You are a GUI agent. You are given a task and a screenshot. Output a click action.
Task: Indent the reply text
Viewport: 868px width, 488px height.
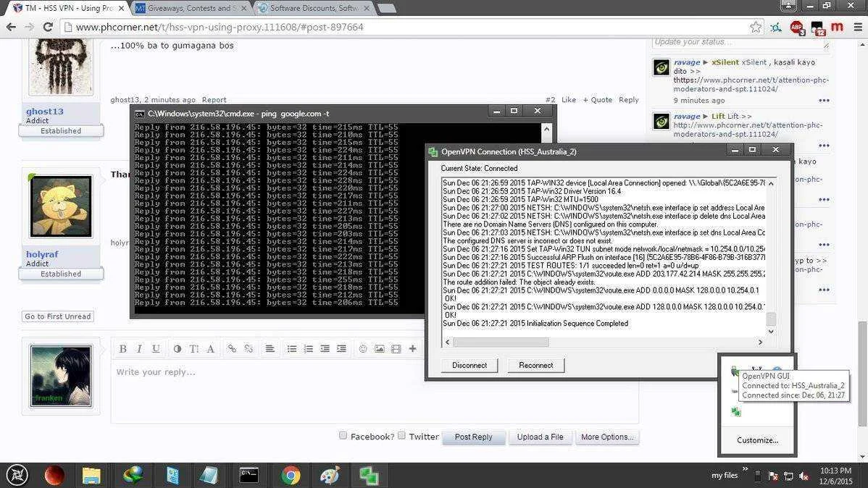pos(341,348)
